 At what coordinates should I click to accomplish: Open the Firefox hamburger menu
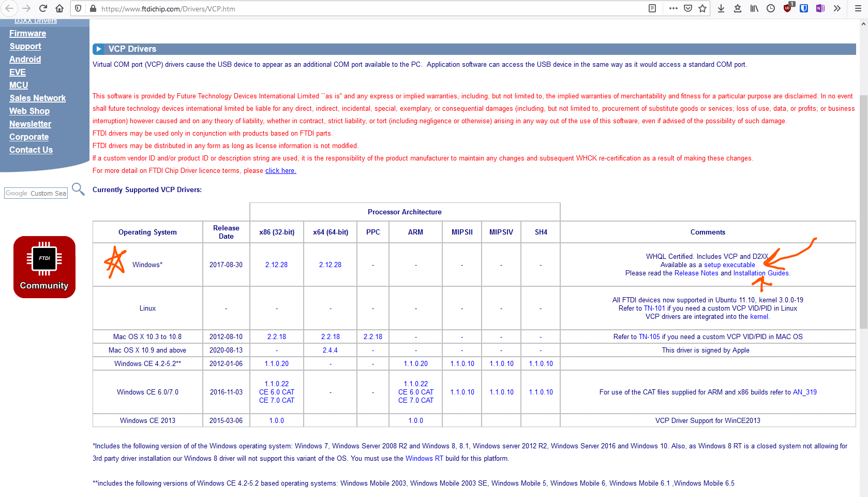858,8
